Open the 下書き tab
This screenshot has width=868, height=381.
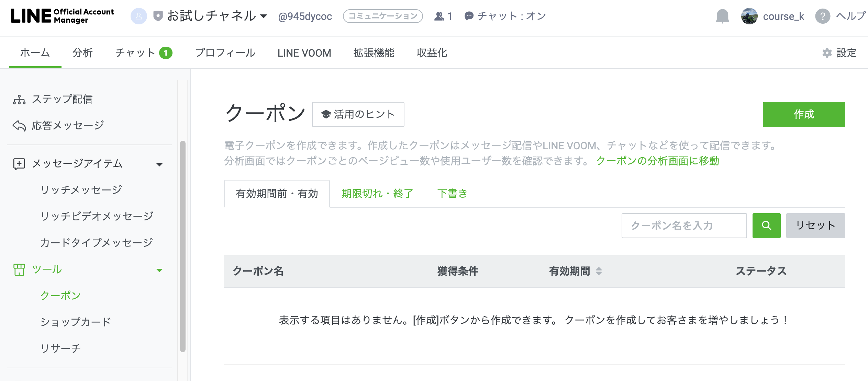point(452,194)
